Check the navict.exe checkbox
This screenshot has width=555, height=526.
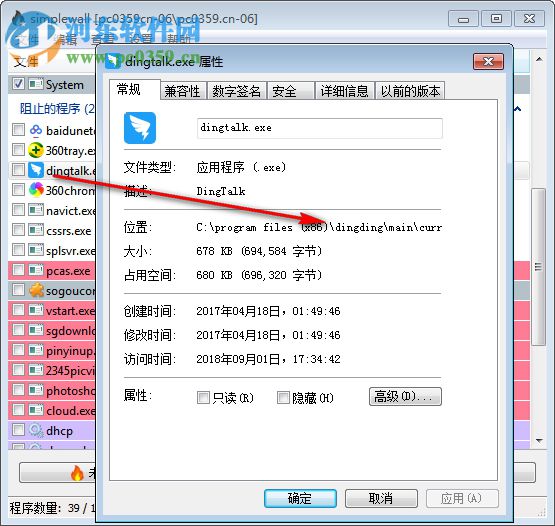pyautogui.click(x=18, y=210)
